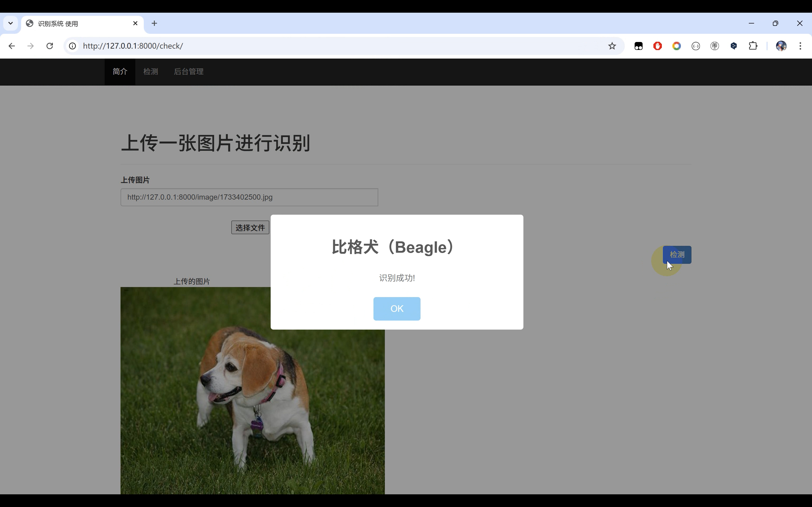Click the image URL input field
Viewport: 812px width, 507px height.
pos(249,197)
